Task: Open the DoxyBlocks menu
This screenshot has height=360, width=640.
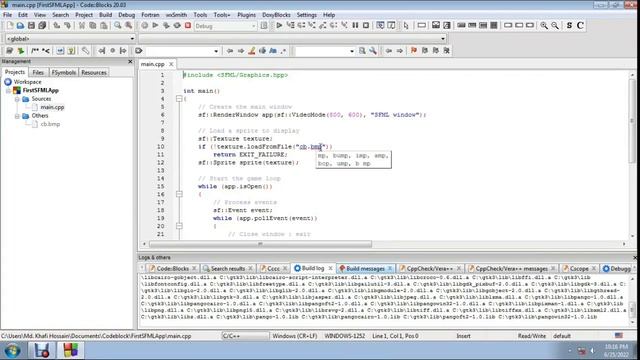Action: (x=276, y=15)
